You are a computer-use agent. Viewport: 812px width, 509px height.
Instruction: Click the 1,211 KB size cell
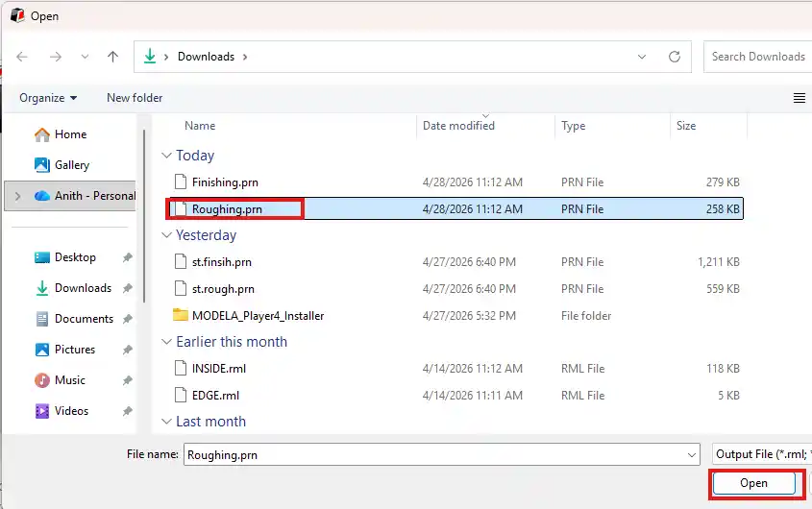tap(718, 262)
